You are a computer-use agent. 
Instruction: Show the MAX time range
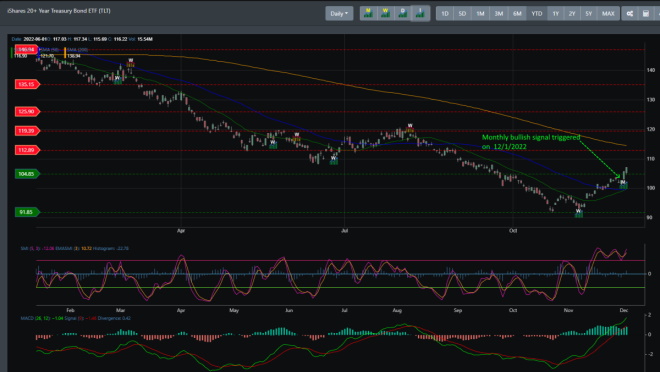coord(608,13)
